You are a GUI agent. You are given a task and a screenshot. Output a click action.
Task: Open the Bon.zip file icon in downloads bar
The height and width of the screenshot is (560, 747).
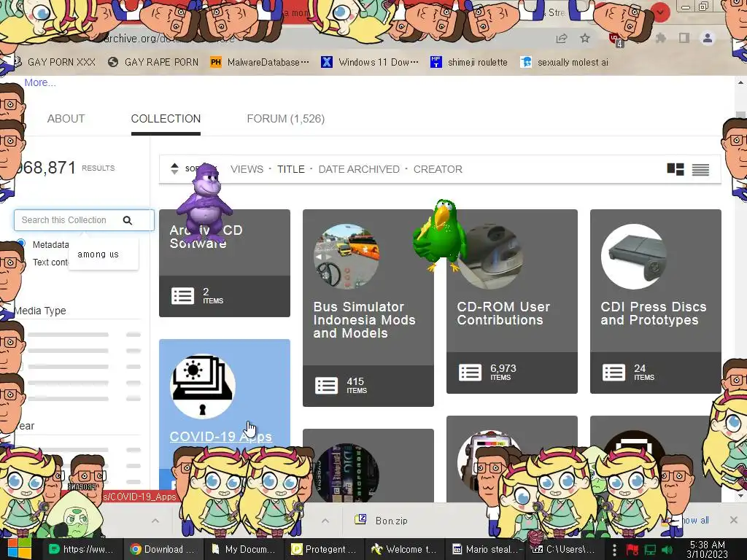(360, 519)
